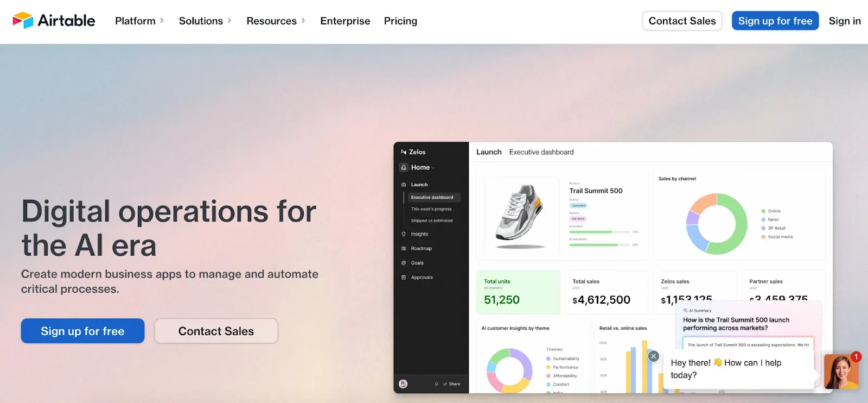
Task: Click the Total sales $4,612,500 value
Action: (x=601, y=300)
